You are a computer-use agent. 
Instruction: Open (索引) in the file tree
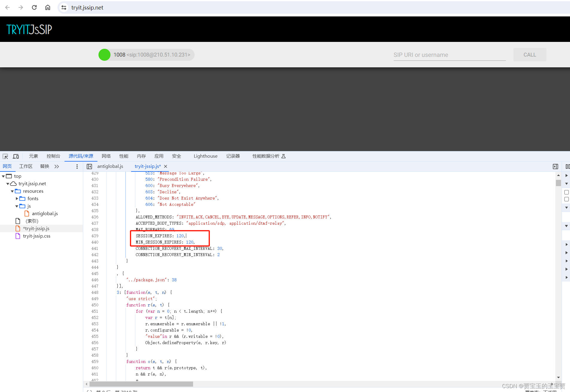32,221
